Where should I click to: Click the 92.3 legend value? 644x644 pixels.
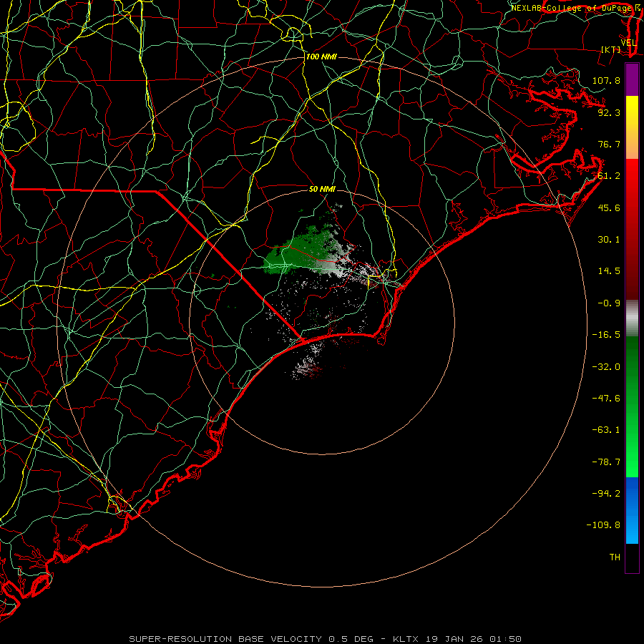tap(609, 112)
